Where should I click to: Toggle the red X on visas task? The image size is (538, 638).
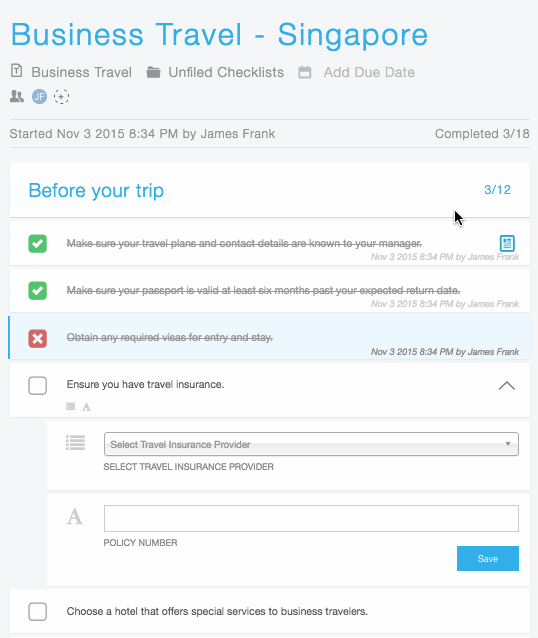37,338
